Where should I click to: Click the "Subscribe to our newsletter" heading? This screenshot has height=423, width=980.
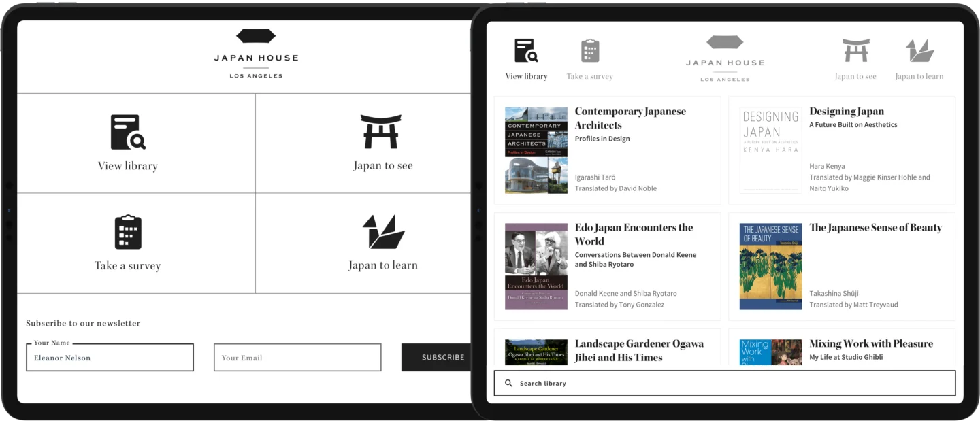coord(83,324)
